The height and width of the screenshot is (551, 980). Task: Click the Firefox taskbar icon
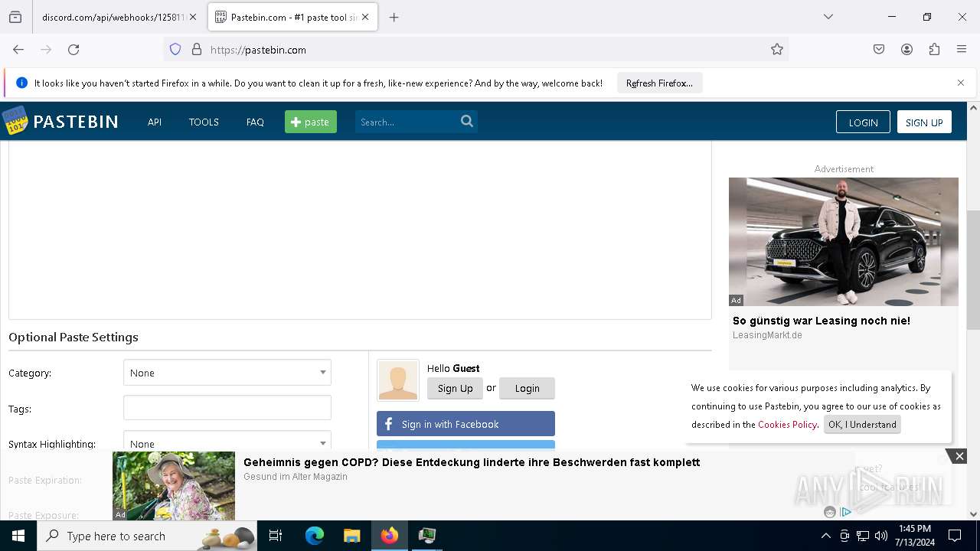pos(390,536)
